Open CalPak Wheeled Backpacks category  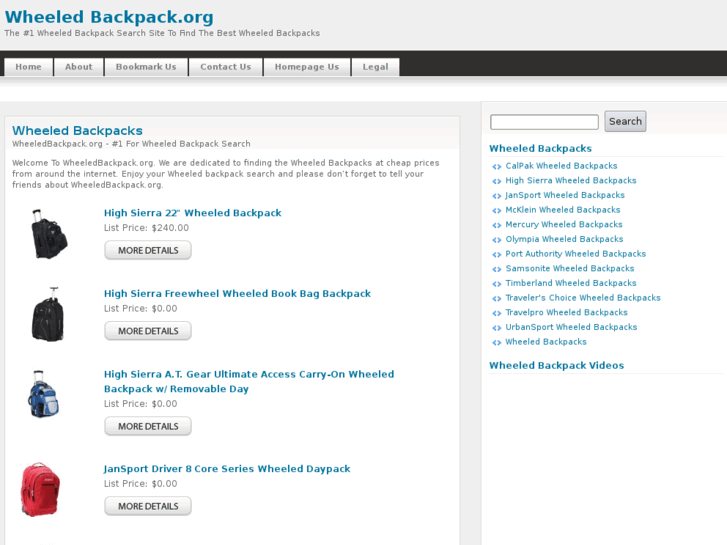tap(561, 166)
